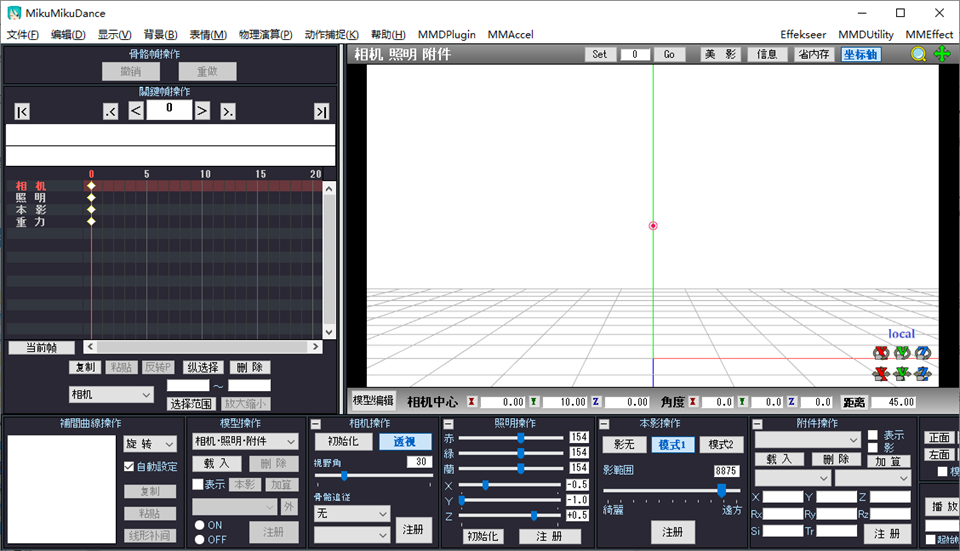The height and width of the screenshot is (551, 960).
Task: Select shadow 模式1 toggle
Action: 672,444
